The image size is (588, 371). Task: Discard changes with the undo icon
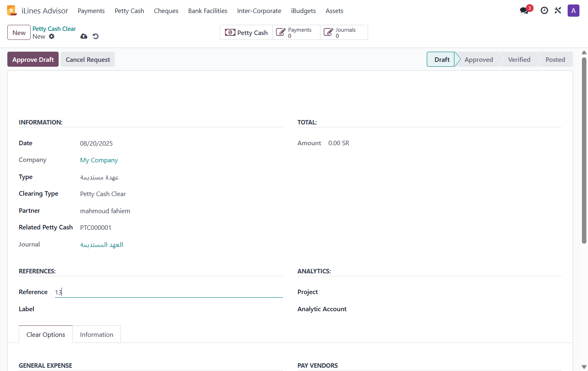pyautogui.click(x=96, y=36)
